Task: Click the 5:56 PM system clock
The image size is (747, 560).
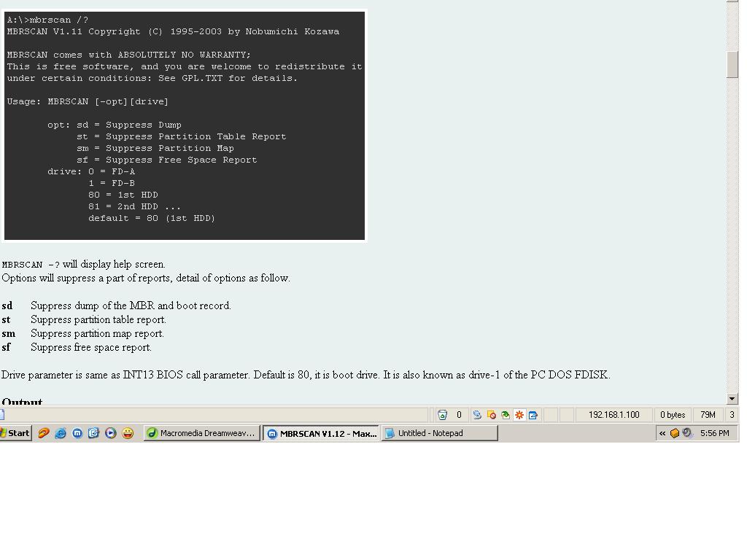Action: [715, 433]
